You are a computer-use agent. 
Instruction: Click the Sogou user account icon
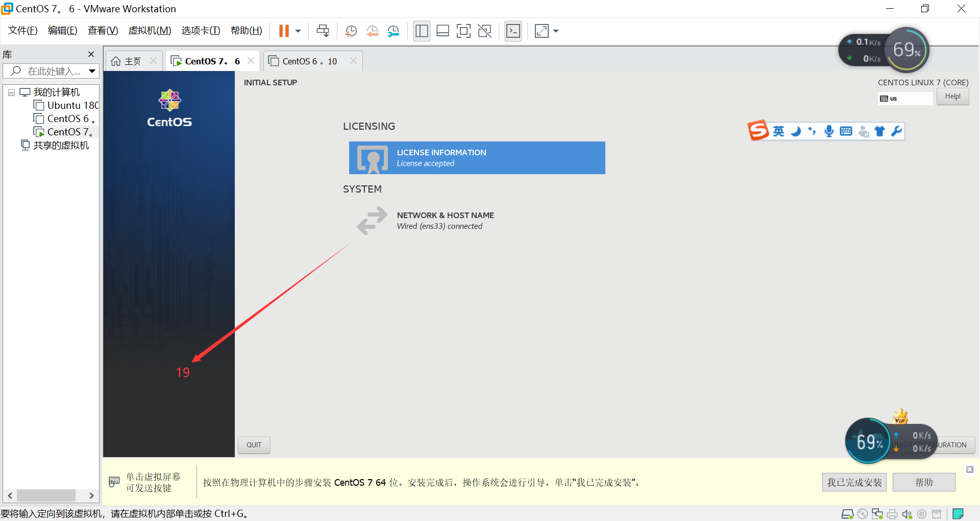coord(863,131)
